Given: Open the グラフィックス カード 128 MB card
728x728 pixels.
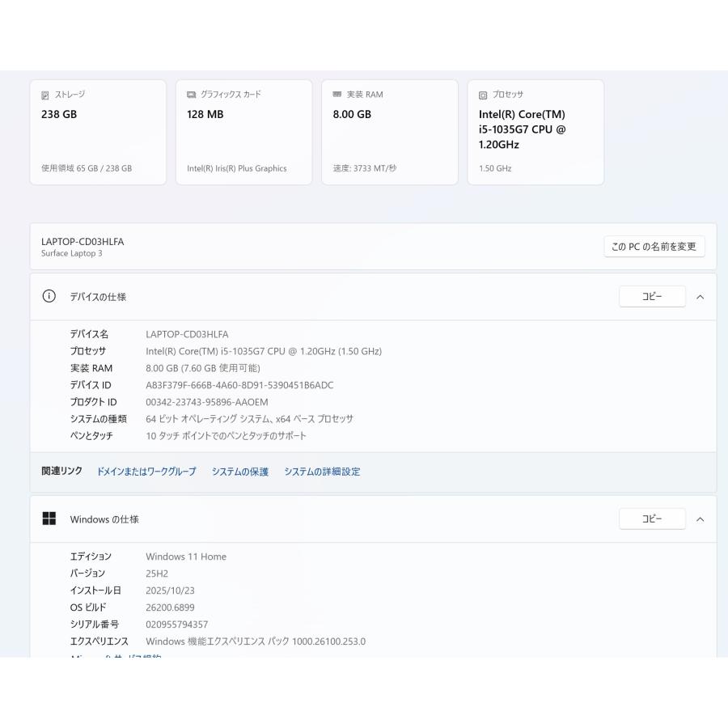Looking at the screenshot, I should click(x=243, y=133).
